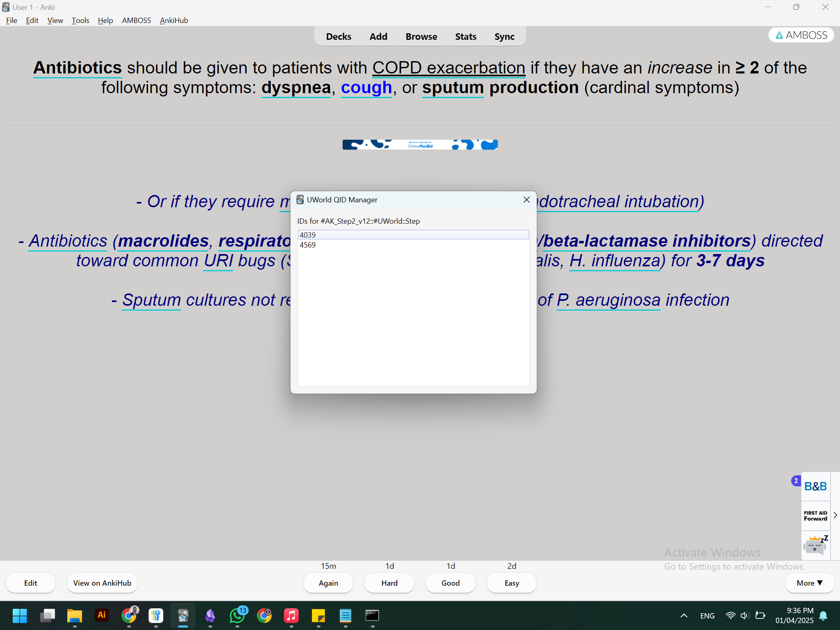
Task: Open the terminal app from the taskbar
Action: click(372, 616)
